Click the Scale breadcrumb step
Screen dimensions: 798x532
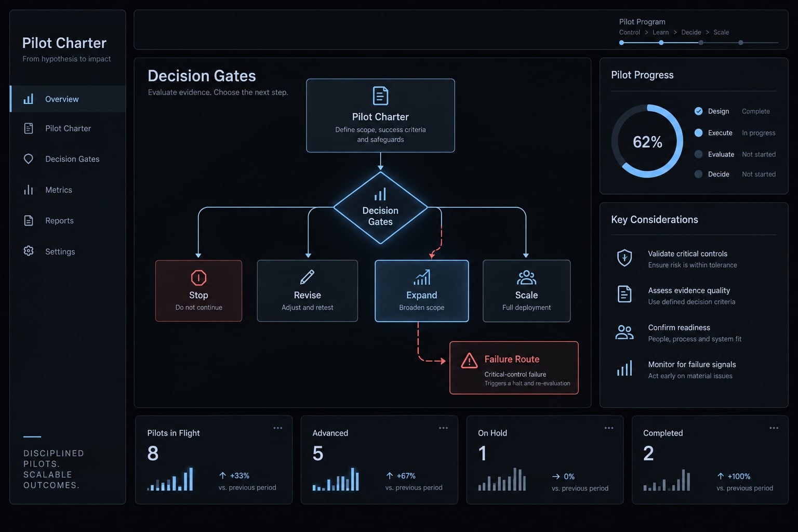point(721,32)
